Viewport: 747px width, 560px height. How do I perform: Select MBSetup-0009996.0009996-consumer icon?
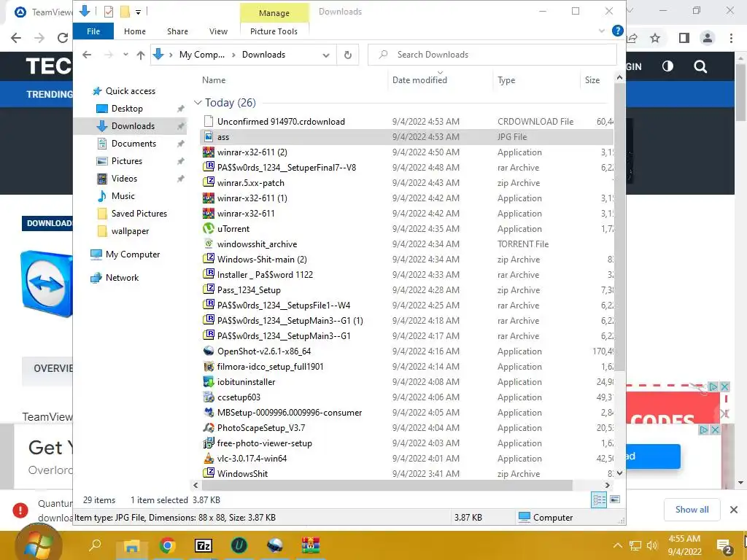click(208, 413)
